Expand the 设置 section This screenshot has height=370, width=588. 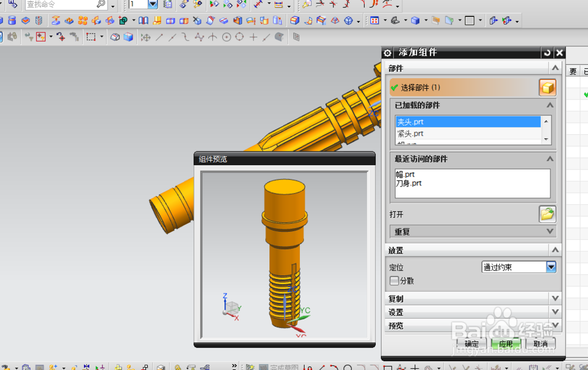(555, 312)
